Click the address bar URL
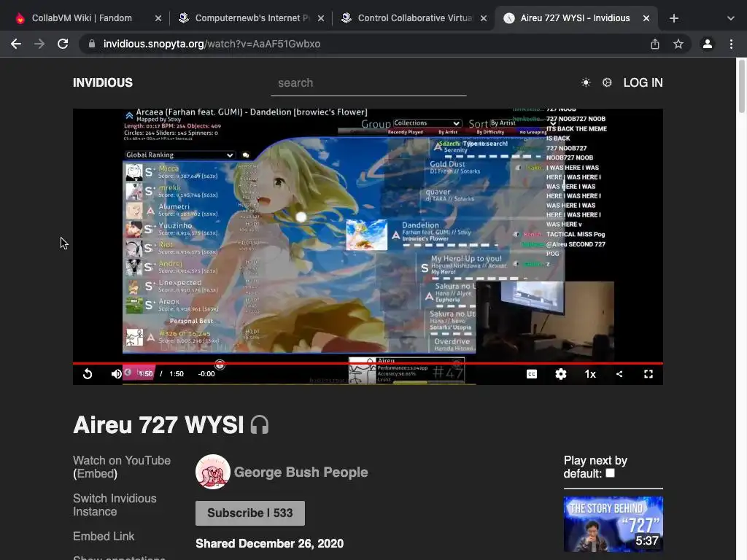The height and width of the screenshot is (560, 747). [x=212, y=44]
